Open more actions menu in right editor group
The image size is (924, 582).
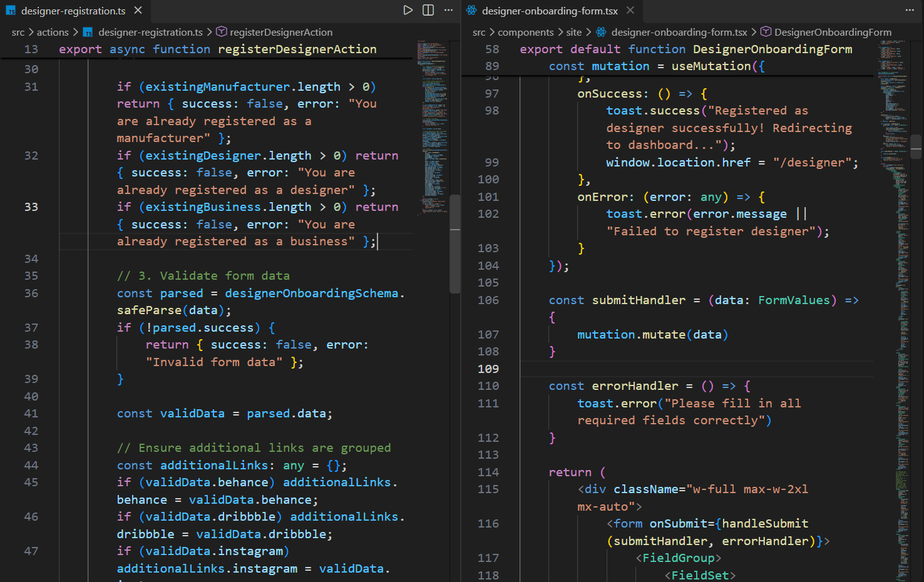pos(909,10)
